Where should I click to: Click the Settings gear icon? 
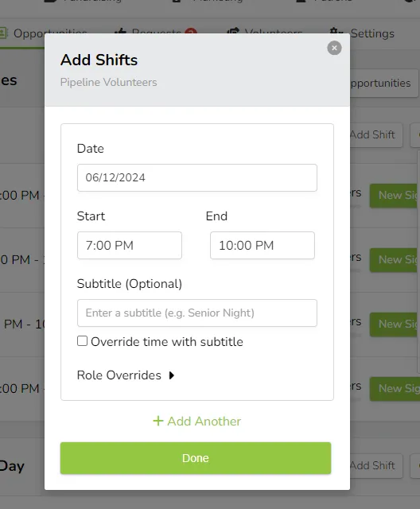[336, 32]
